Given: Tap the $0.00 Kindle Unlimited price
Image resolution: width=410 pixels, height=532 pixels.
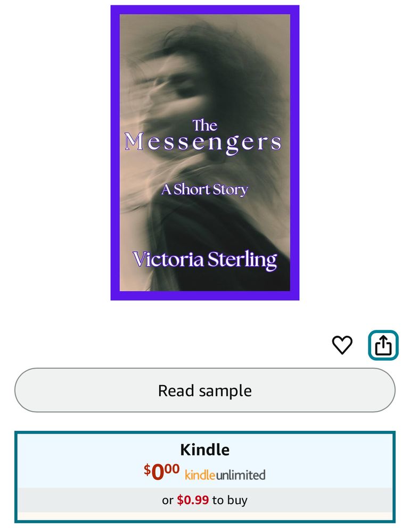Looking at the screenshot, I should click(x=161, y=471).
